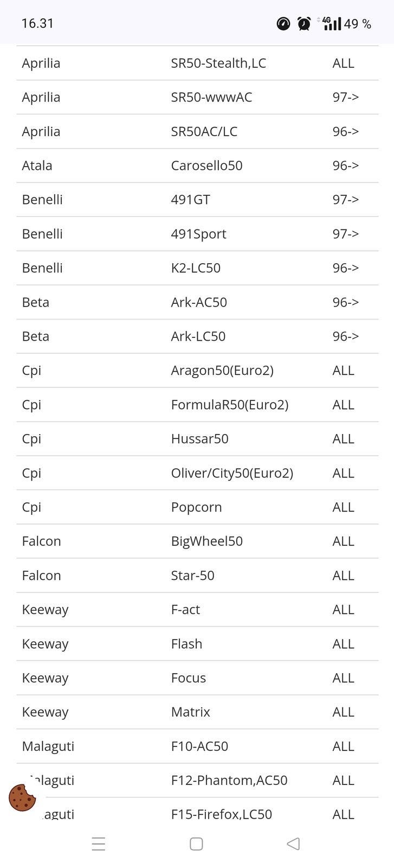The width and height of the screenshot is (394, 868).
Task: Select the Keeway Matrix model
Action: (190, 712)
